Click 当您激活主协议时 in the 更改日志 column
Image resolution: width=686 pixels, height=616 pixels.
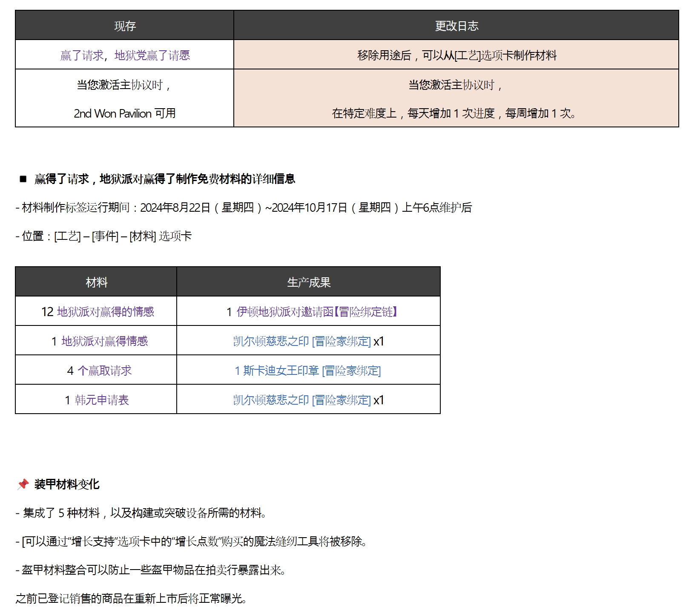pyautogui.click(x=455, y=85)
